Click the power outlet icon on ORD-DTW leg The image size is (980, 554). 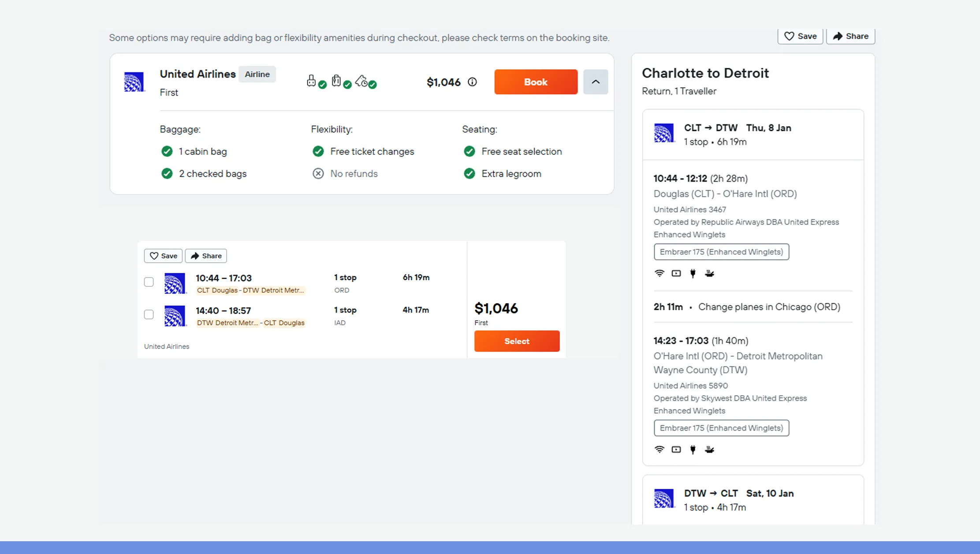(693, 450)
